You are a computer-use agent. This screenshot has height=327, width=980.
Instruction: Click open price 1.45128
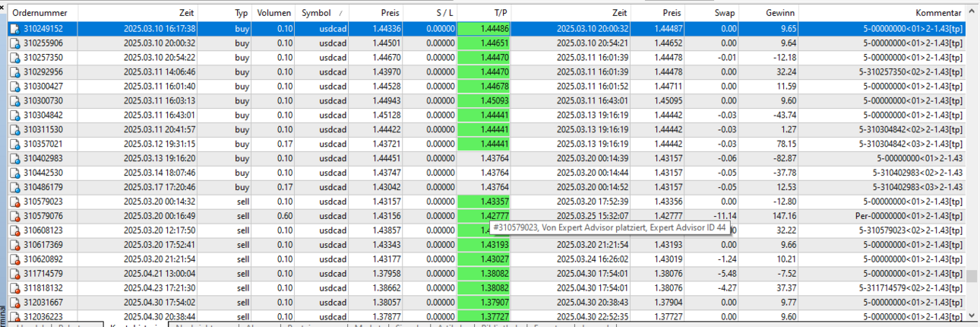[386, 116]
